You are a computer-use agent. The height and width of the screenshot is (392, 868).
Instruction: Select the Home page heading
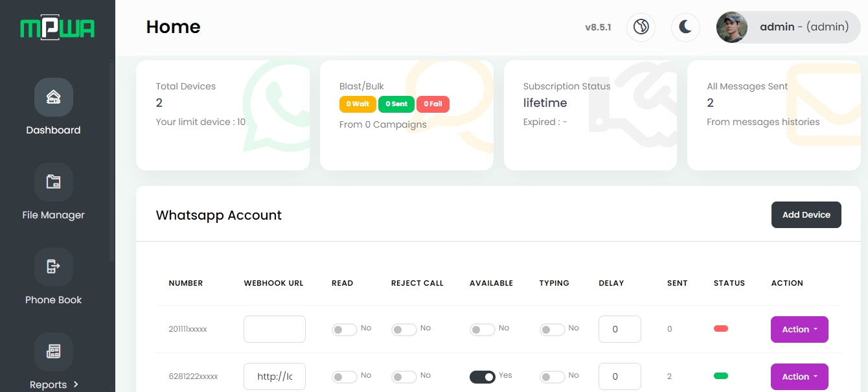[173, 27]
